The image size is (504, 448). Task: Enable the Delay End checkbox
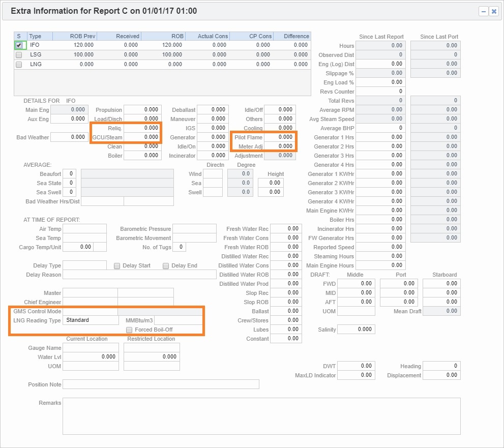click(x=165, y=265)
